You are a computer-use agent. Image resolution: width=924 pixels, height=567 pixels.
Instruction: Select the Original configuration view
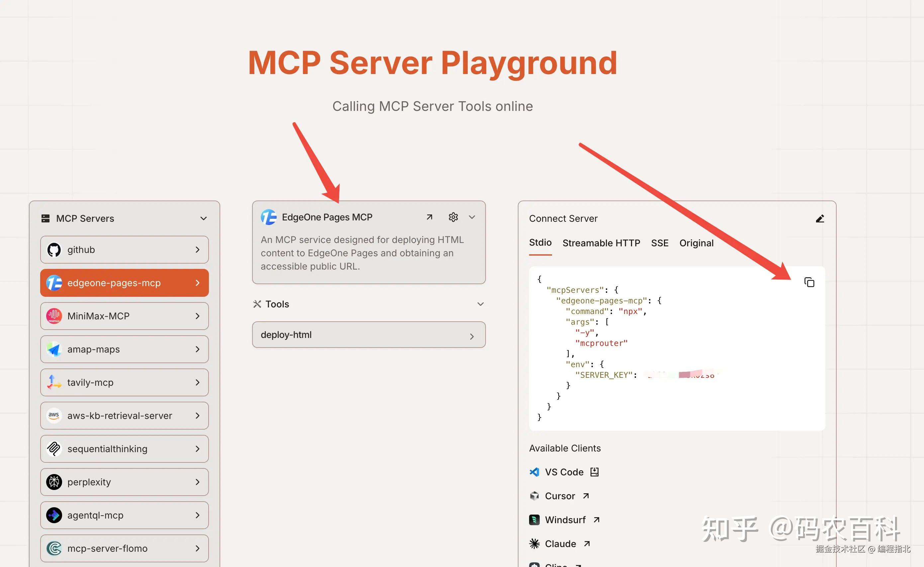click(x=696, y=243)
